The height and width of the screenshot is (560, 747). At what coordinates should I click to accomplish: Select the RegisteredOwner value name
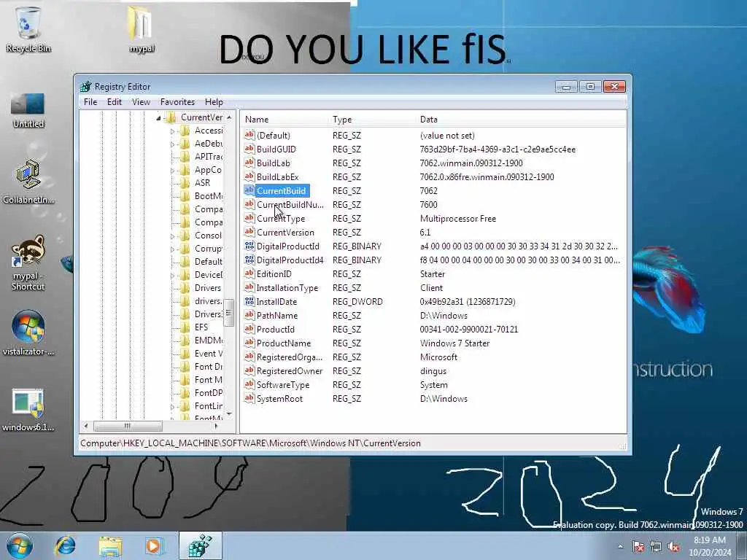(x=290, y=371)
